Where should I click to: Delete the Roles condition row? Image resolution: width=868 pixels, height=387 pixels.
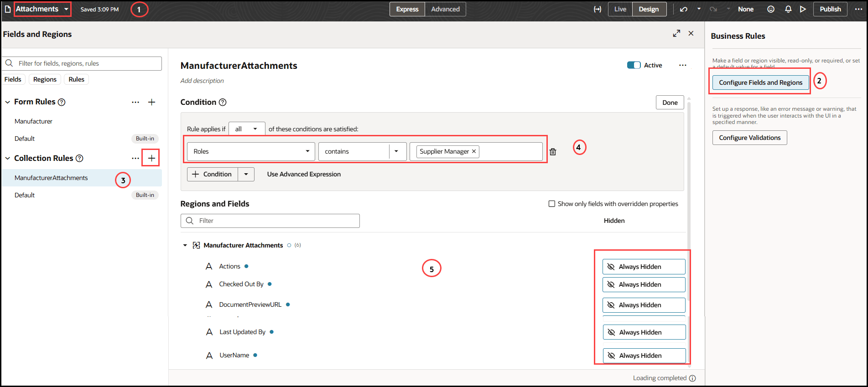553,152
